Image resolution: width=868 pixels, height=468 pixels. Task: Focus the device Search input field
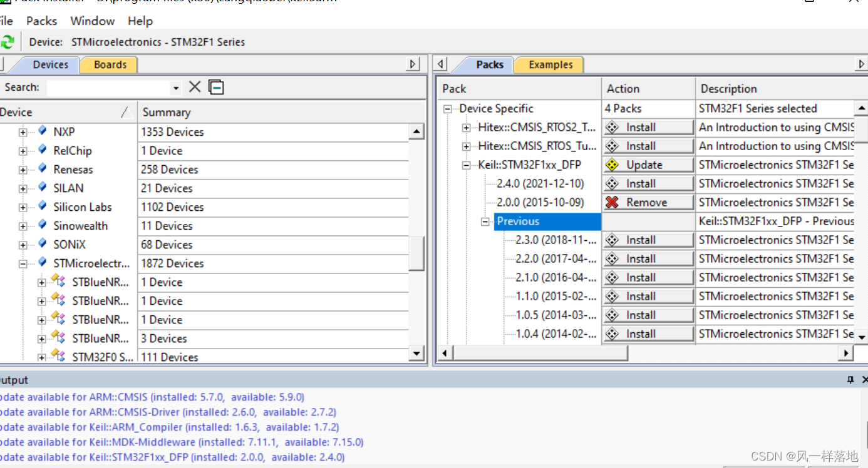(x=108, y=88)
